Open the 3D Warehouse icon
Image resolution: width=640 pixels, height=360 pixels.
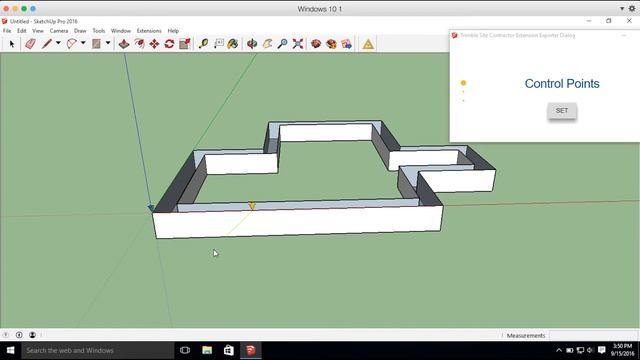point(316,44)
